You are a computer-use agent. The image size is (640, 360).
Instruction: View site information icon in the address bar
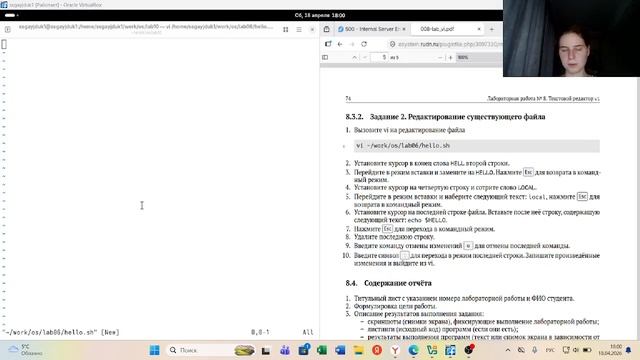pyautogui.click(x=392, y=44)
